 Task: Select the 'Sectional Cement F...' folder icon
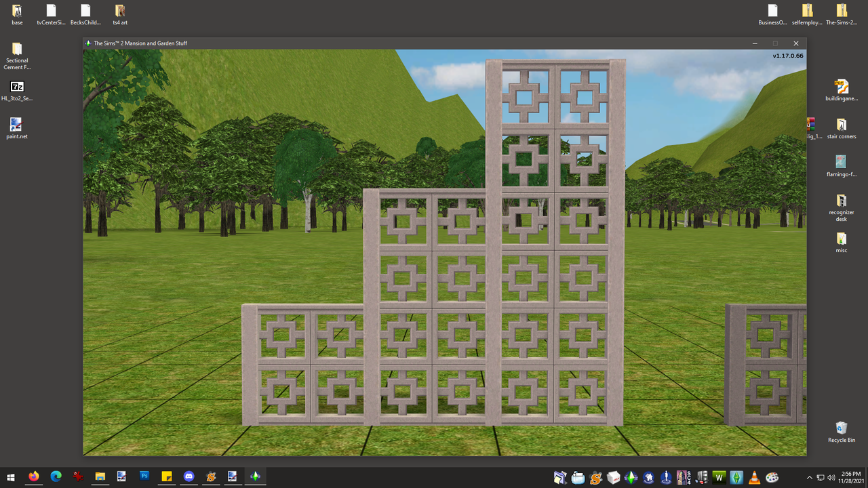point(17,56)
